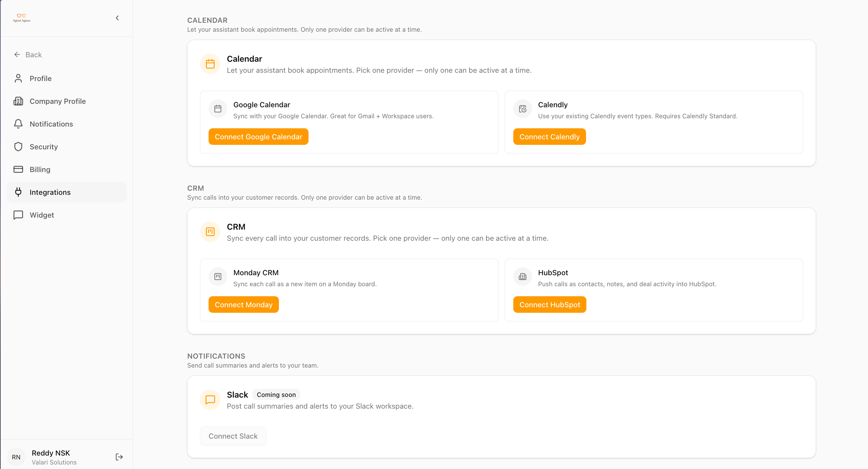Click the NOTIFICATIONS section heading
Image resolution: width=868 pixels, height=469 pixels.
216,356
